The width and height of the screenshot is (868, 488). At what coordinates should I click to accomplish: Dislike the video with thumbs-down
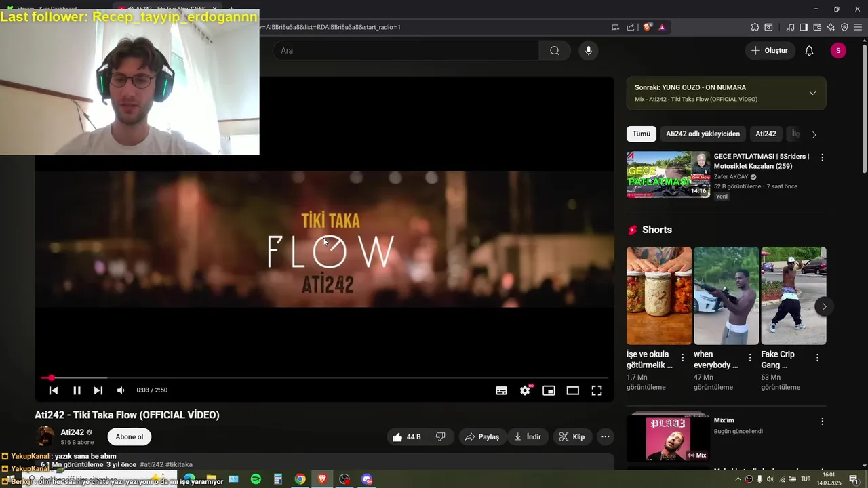(441, 437)
